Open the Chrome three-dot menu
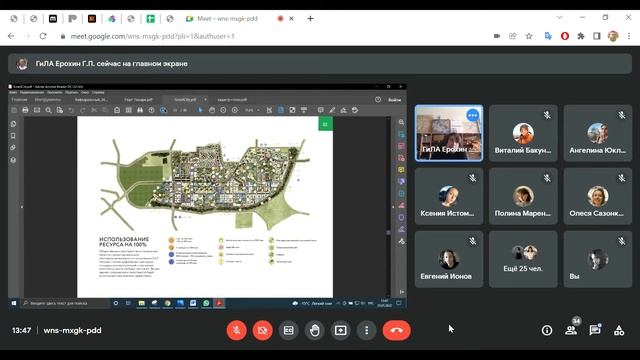This screenshot has width=640, height=360. click(x=629, y=36)
